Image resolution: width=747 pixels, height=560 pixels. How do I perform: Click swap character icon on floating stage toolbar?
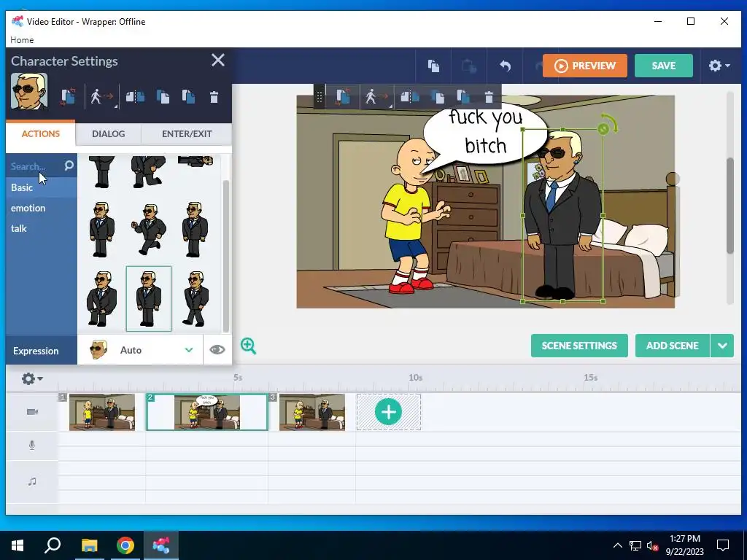point(343,97)
